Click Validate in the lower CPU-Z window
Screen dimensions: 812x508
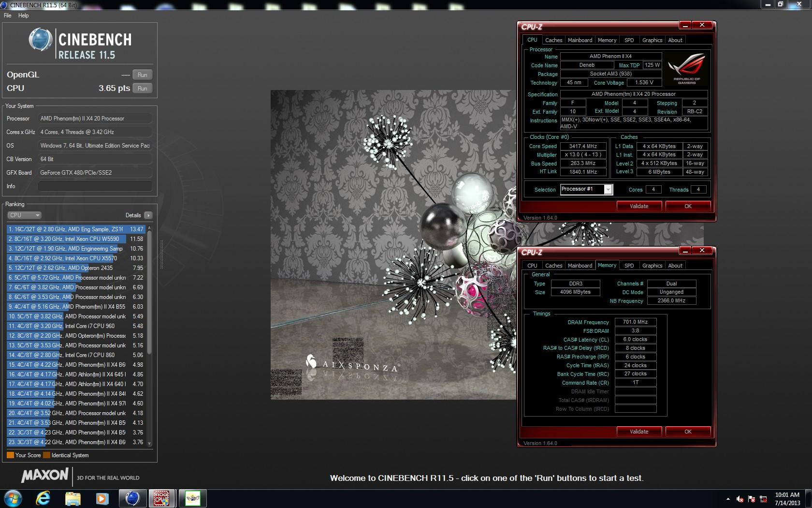(639, 432)
